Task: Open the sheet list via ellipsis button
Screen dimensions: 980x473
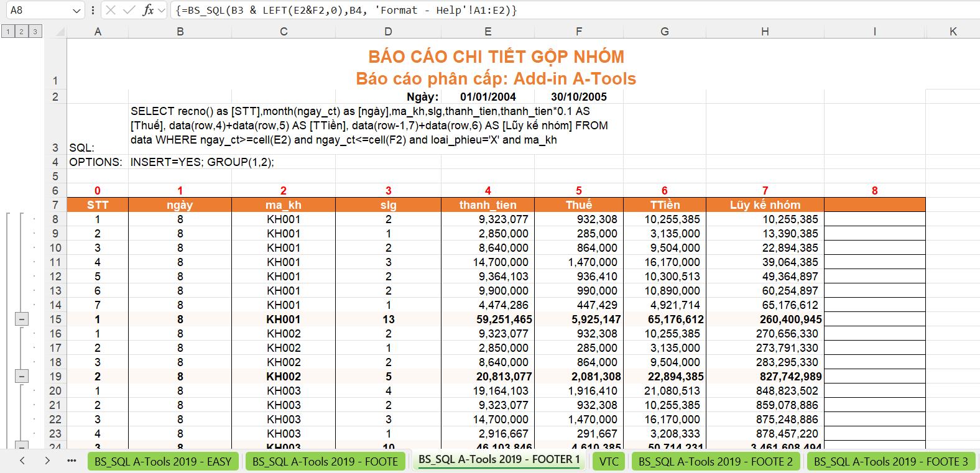Action: [x=72, y=461]
